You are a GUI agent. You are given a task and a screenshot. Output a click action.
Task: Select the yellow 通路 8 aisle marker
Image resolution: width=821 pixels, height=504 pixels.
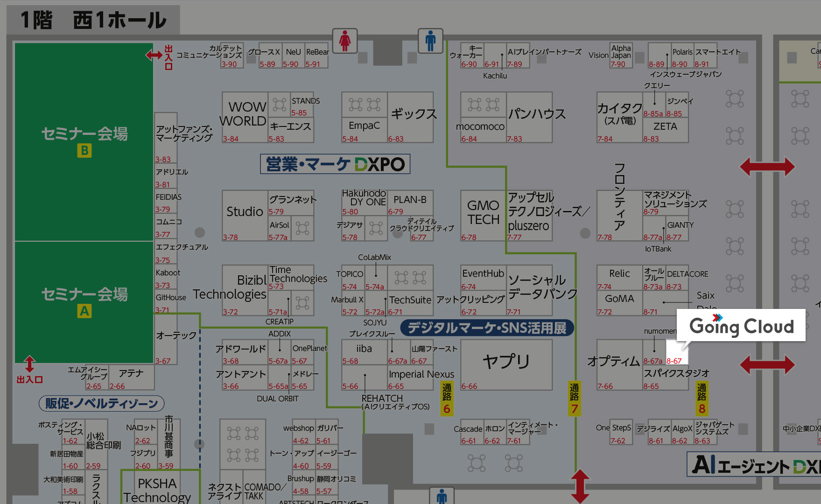point(702,399)
